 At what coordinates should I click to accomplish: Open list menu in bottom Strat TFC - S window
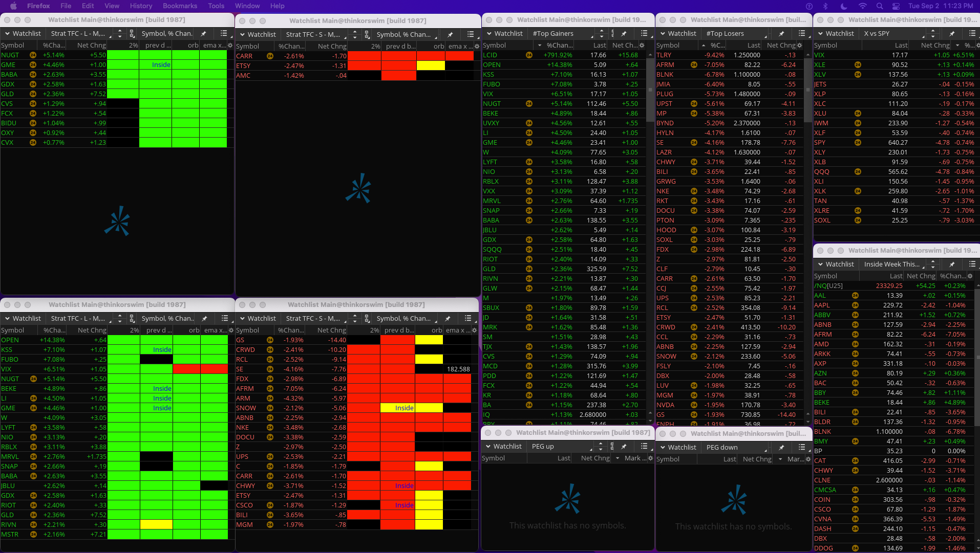468,318
